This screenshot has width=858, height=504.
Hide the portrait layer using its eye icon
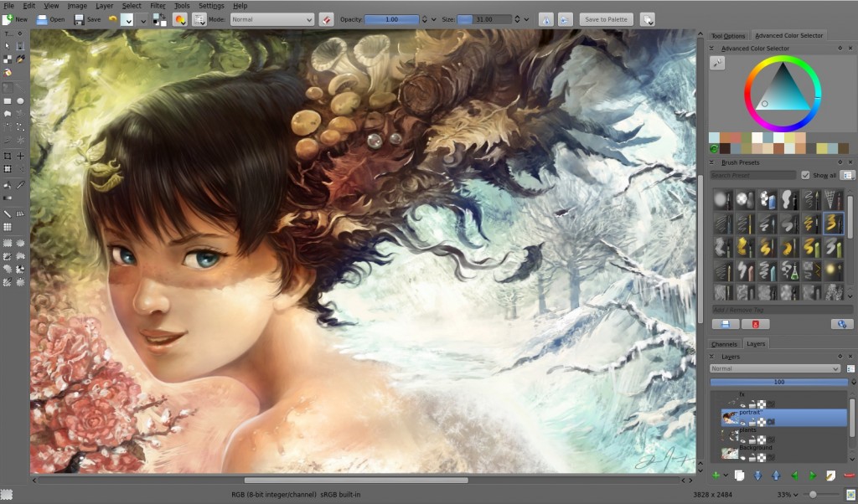pyautogui.click(x=742, y=422)
